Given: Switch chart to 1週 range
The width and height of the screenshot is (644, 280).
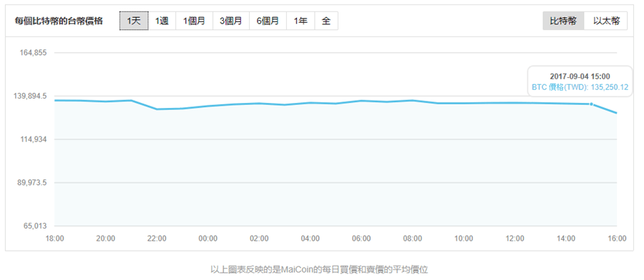Looking at the screenshot, I should point(162,21).
